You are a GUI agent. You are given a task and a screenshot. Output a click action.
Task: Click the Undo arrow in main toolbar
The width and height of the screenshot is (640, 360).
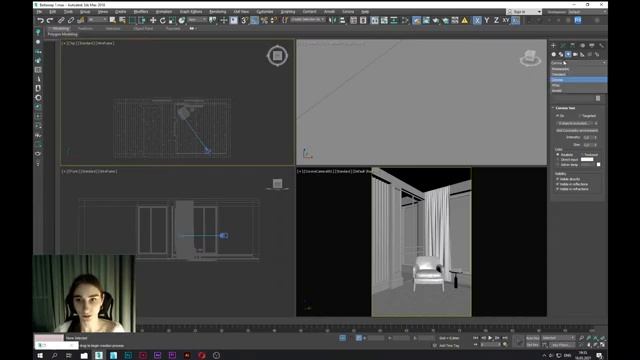(x=40, y=20)
